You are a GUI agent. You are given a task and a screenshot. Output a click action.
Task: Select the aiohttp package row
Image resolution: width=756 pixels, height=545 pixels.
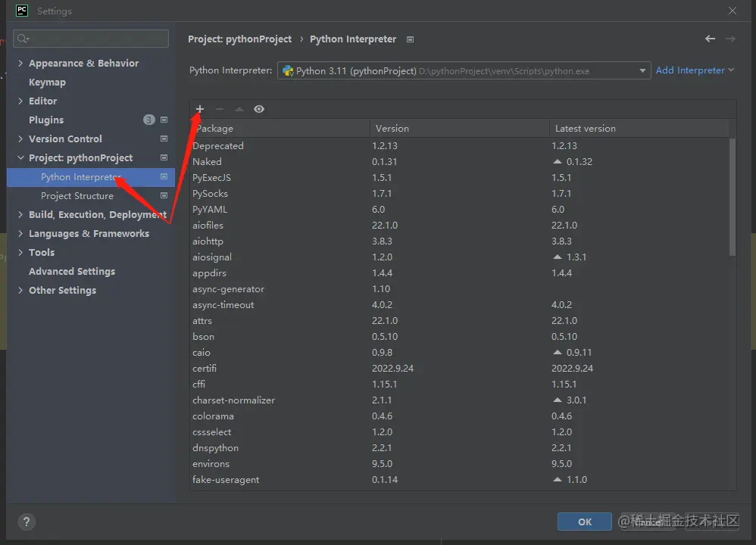click(460, 241)
